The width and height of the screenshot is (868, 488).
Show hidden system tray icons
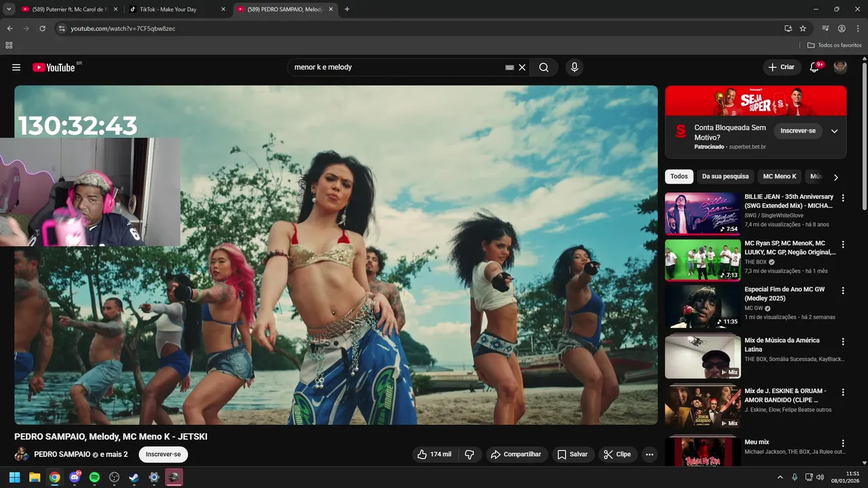779,477
